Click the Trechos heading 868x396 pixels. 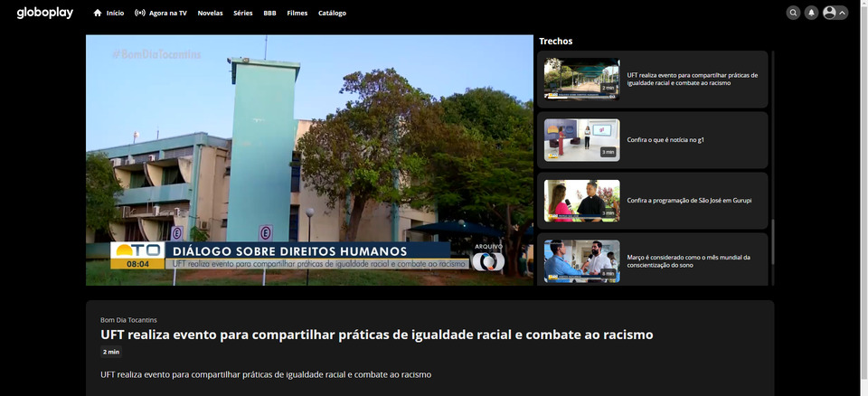pyautogui.click(x=556, y=41)
